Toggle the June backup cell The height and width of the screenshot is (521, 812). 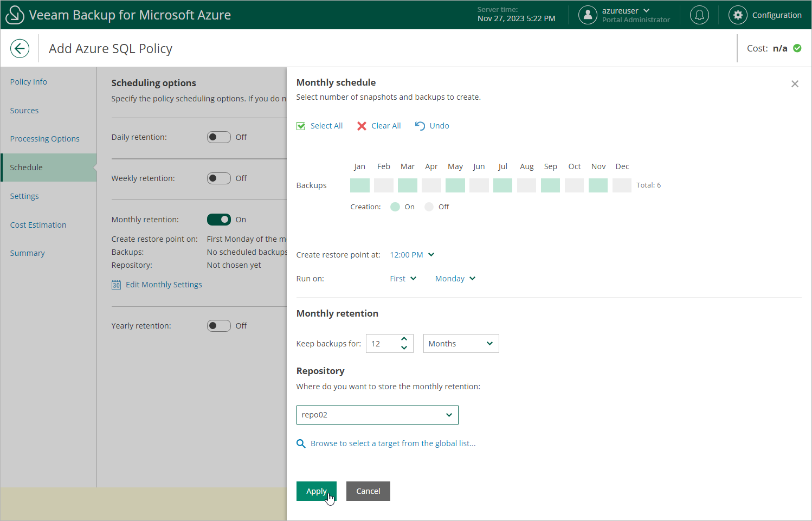click(479, 185)
